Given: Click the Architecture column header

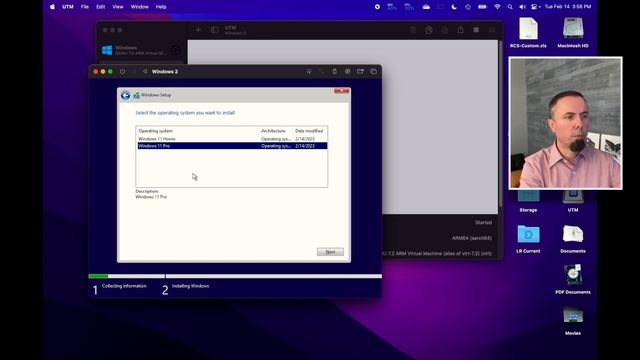Looking at the screenshot, I should pos(273,131).
